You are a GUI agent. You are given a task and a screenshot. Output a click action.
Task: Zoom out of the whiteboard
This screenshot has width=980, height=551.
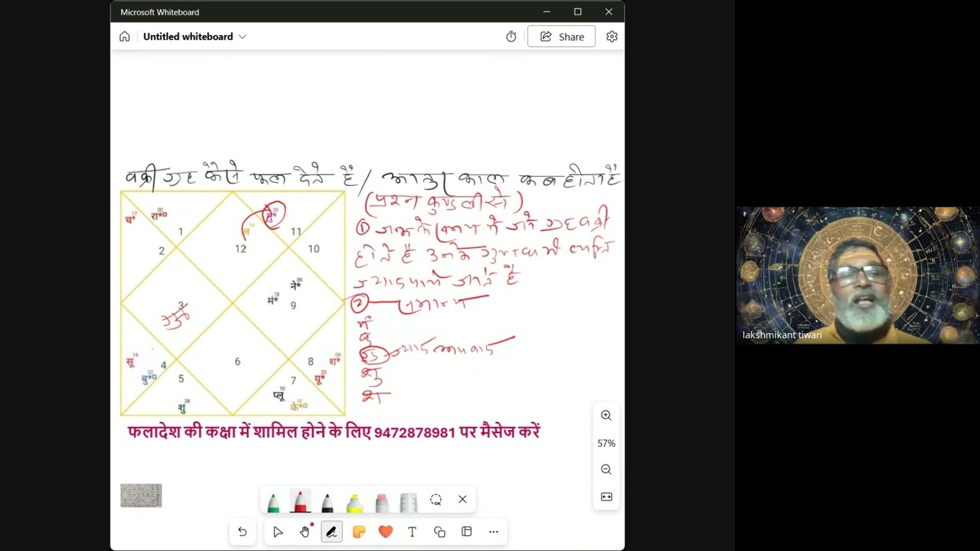tap(606, 470)
